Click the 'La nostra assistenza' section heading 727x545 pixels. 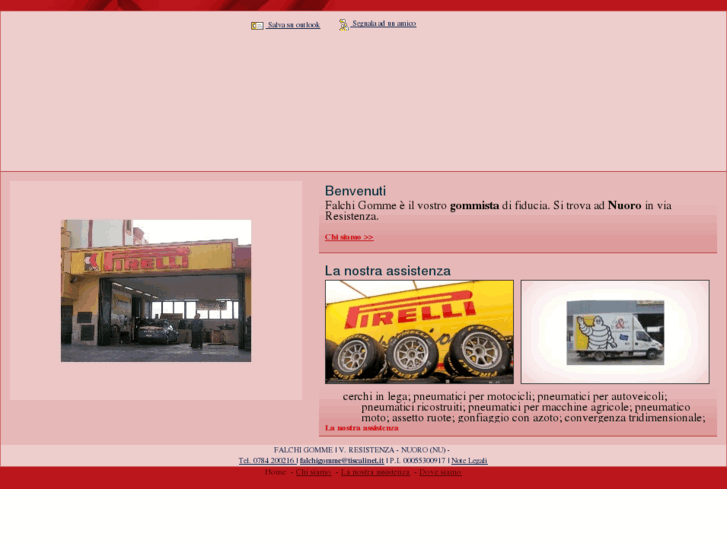coord(388,270)
